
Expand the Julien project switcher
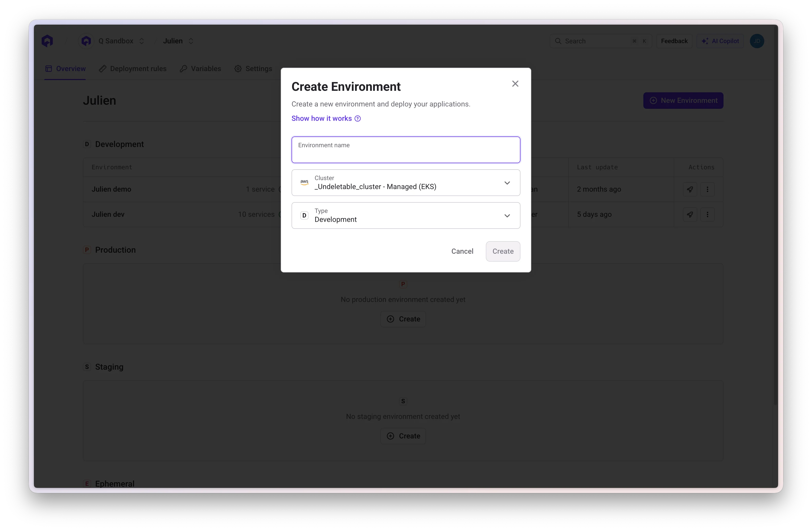(191, 41)
